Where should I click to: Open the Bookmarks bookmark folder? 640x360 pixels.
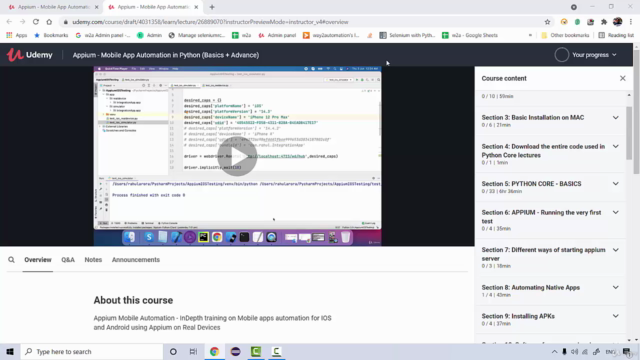(x=51, y=36)
